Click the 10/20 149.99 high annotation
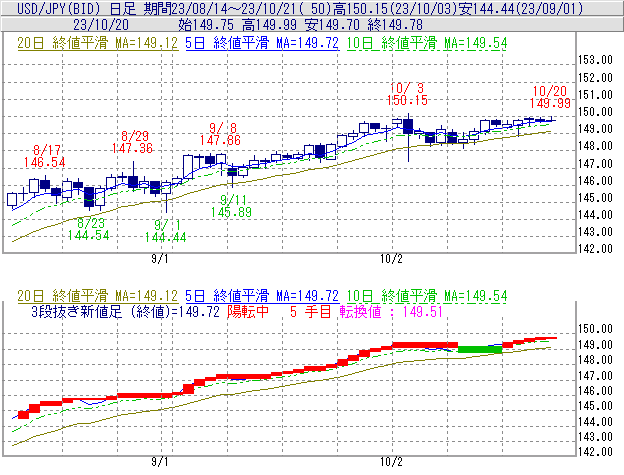The height and width of the screenshot is (475, 624). coord(550,97)
